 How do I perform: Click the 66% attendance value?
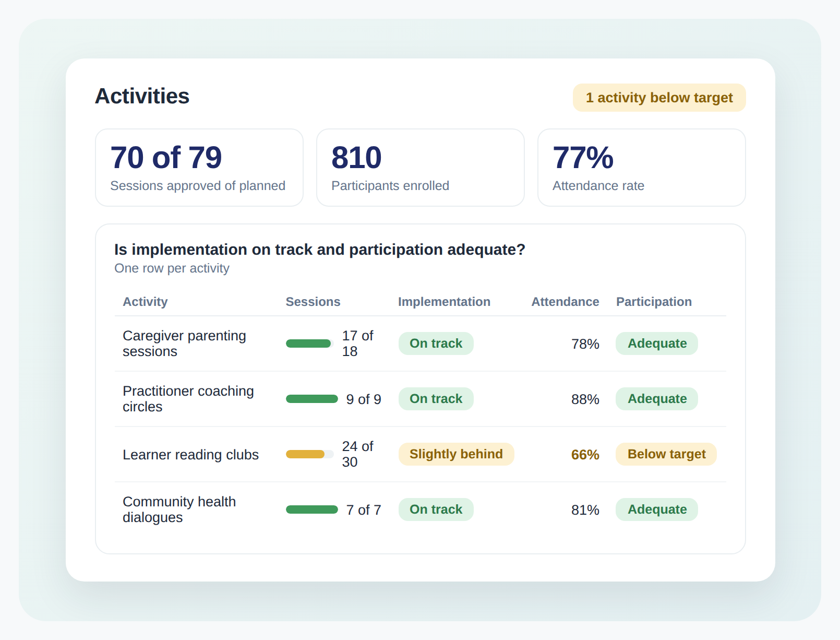tap(585, 455)
